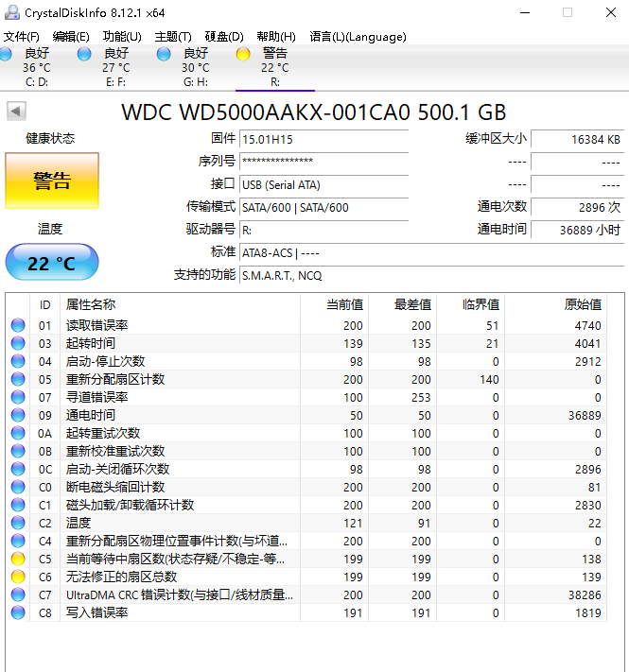Image resolution: width=629 pixels, height=672 pixels.
Task: Click threshold value 140 in 05 row
Action: 489,379
